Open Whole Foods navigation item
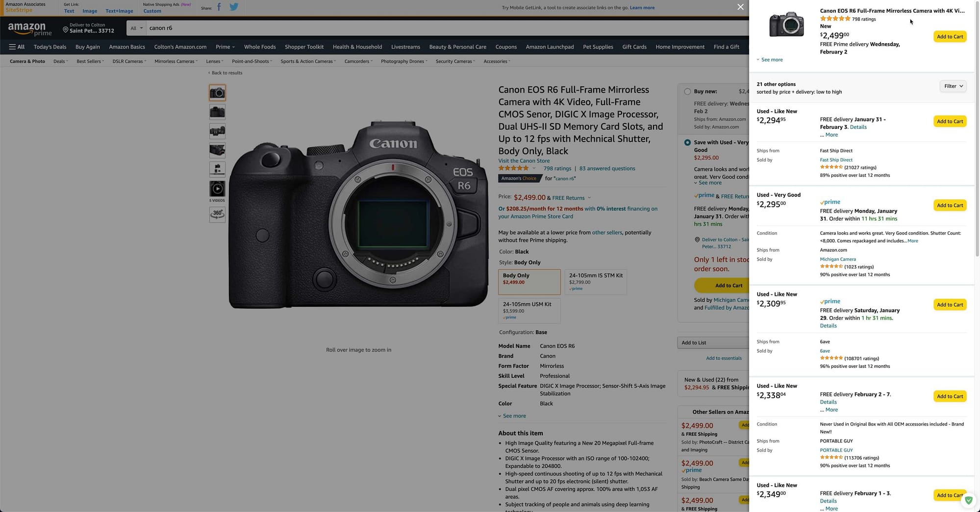Image resolution: width=980 pixels, height=512 pixels. click(x=260, y=47)
